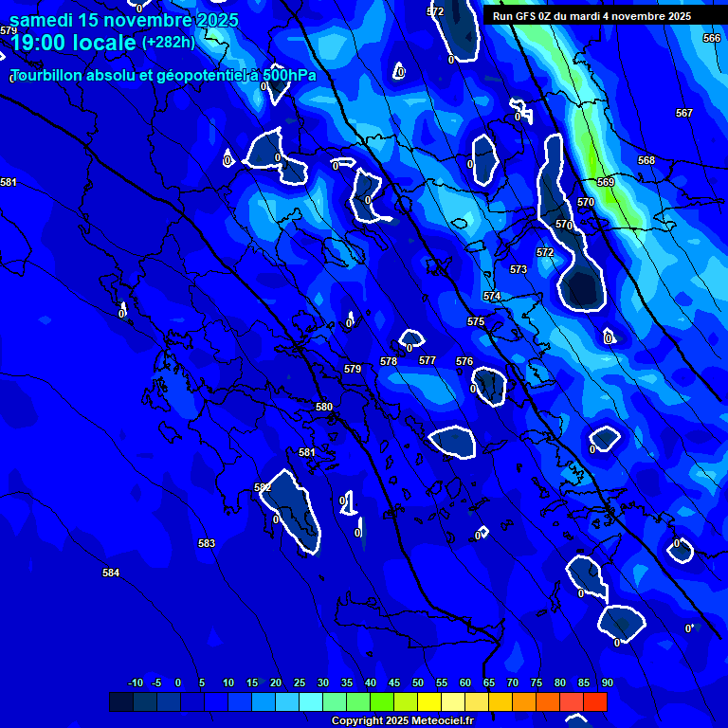
Task: Select the bright green swatch under the 40 label
Action: 382,702
